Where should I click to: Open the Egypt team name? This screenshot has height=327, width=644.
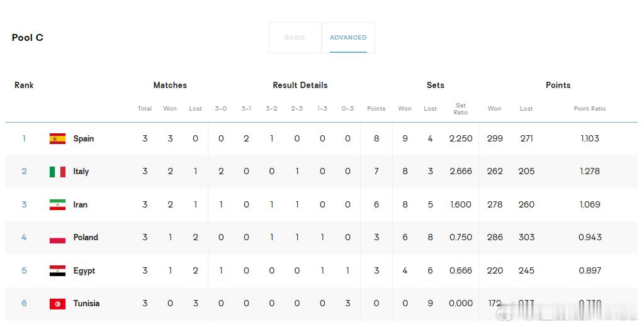click(84, 271)
